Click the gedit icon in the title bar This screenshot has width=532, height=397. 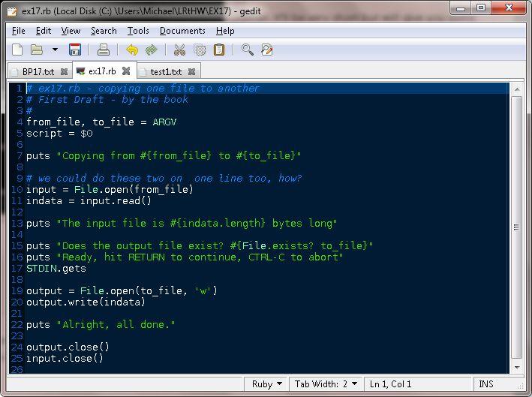(x=12, y=11)
